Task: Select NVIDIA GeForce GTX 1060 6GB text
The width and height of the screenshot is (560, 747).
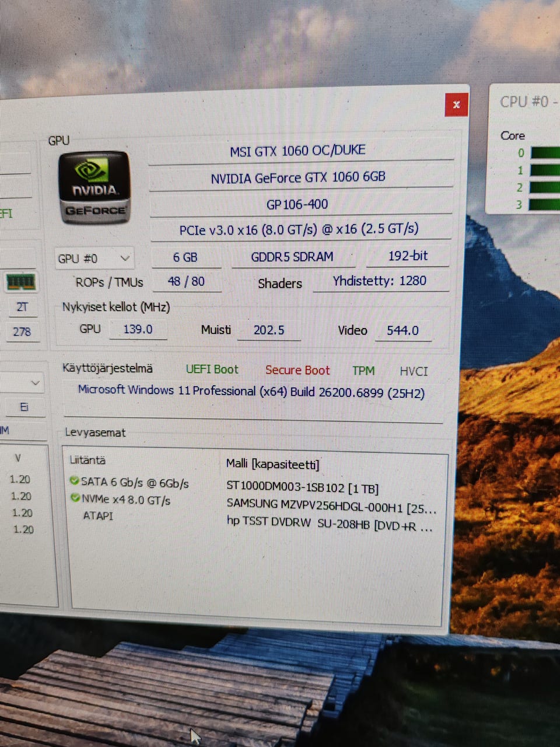Action: click(x=298, y=177)
